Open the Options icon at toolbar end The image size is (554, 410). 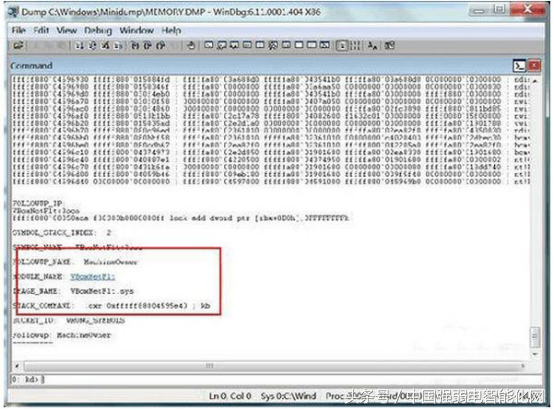pyautogui.click(x=389, y=45)
